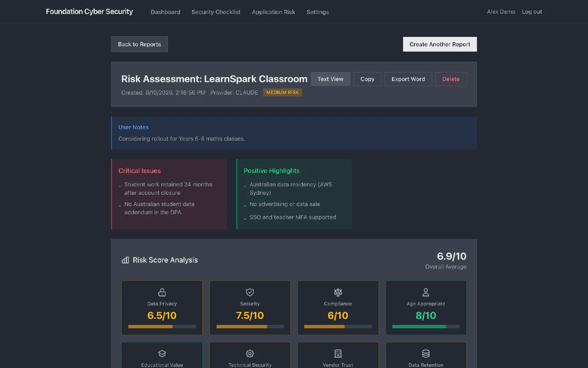This screenshot has height=368, width=588.
Task: Go to Application Risk section
Action: point(273,12)
